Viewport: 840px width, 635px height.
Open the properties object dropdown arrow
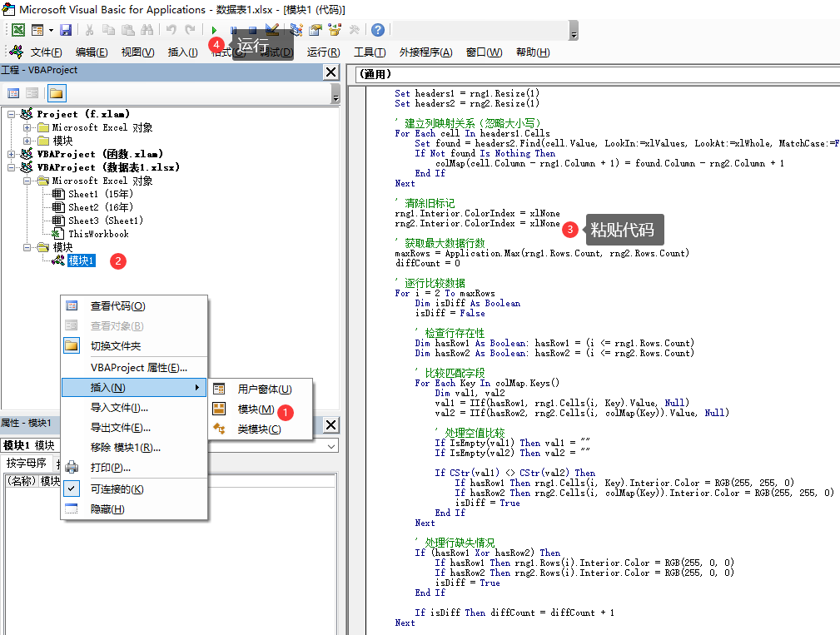331,446
